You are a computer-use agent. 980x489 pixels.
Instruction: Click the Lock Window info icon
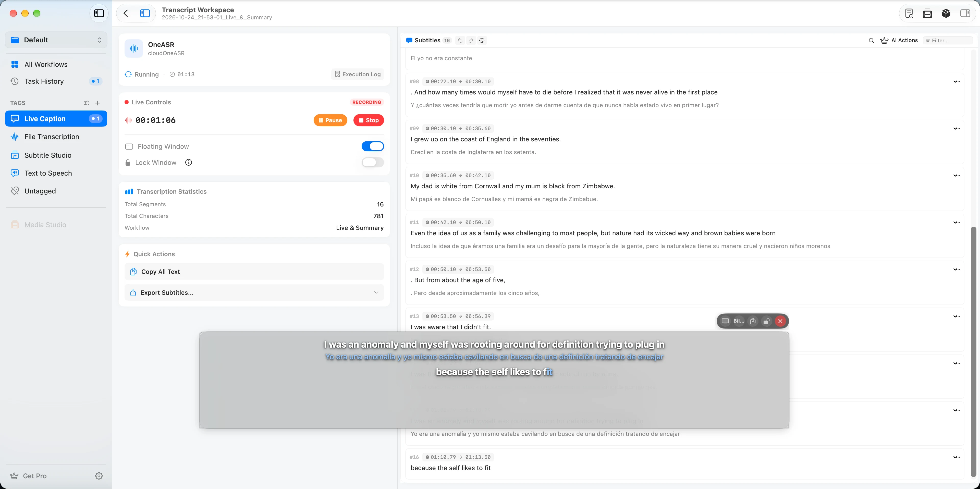(x=188, y=163)
